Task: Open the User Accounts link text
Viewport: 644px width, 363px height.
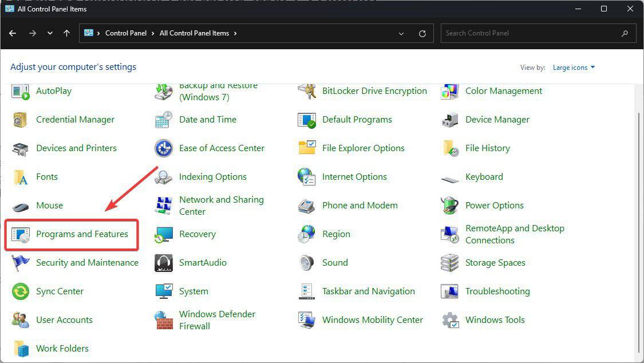Action: tap(64, 320)
